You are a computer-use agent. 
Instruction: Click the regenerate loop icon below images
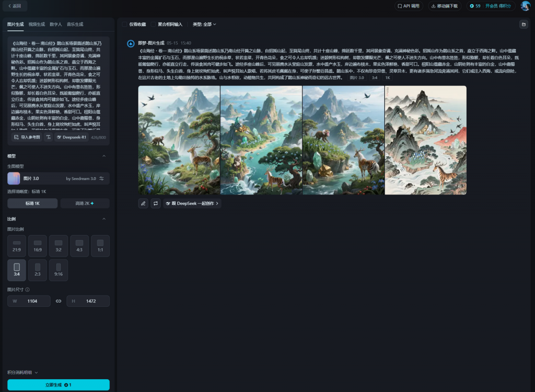tap(156, 203)
